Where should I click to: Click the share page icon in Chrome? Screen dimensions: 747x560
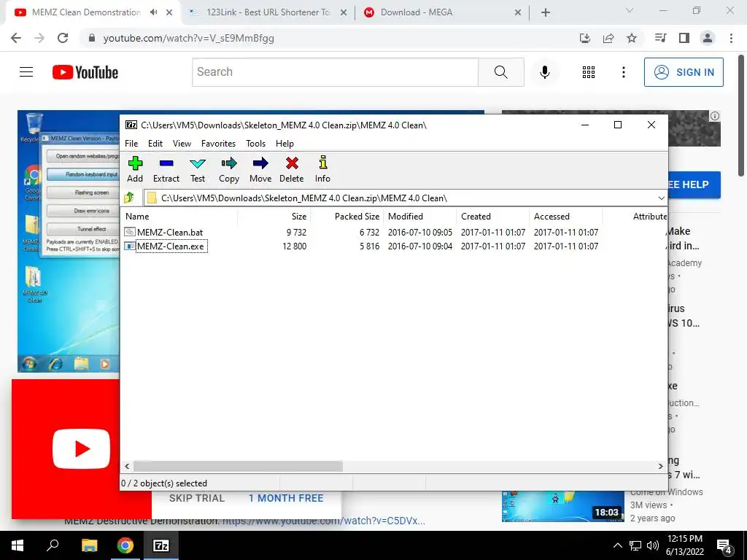[608, 38]
